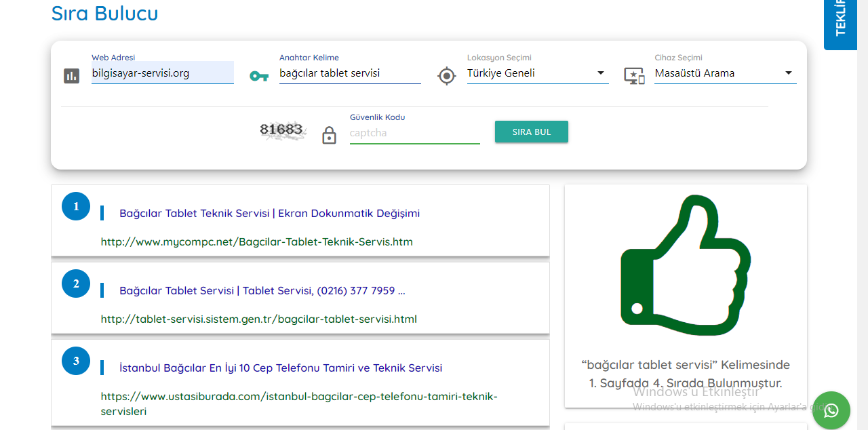Screen dimensions: 868x430
Task: Focus the Web Adresi input field
Action: click(x=163, y=73)
